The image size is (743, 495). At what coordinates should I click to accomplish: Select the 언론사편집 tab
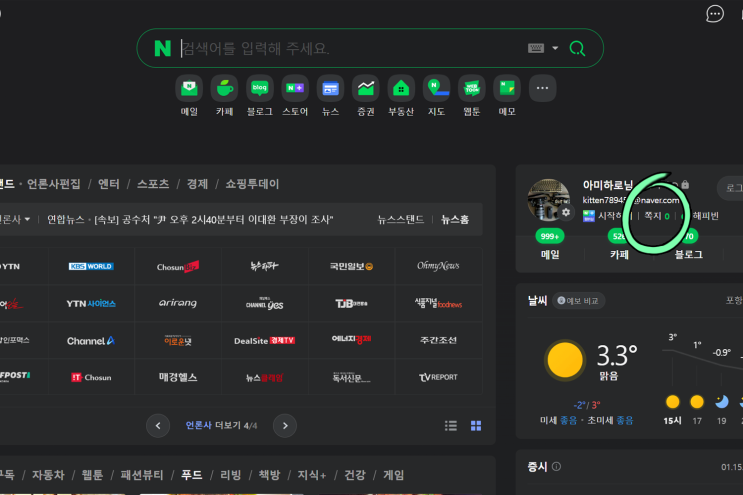[x=54, y=184]
